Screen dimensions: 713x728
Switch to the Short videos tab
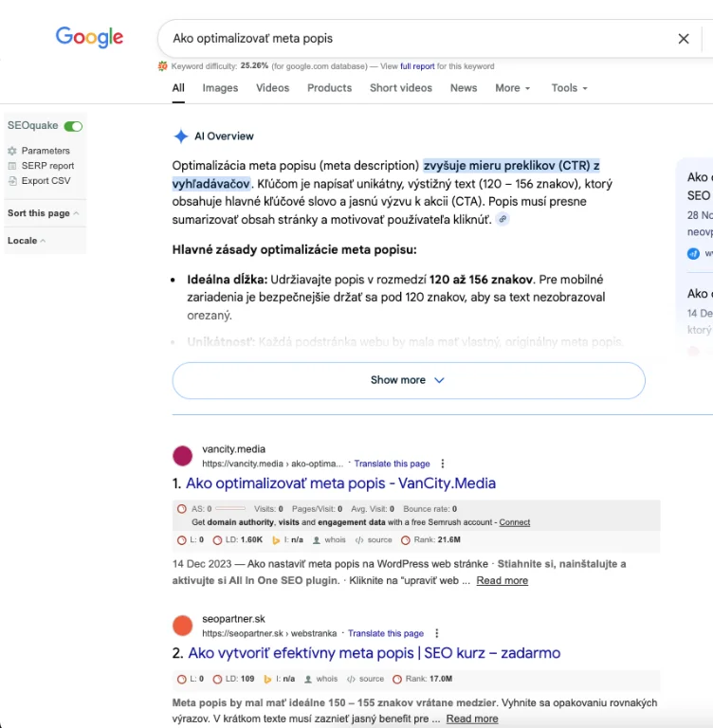click(x=400, y=88)
